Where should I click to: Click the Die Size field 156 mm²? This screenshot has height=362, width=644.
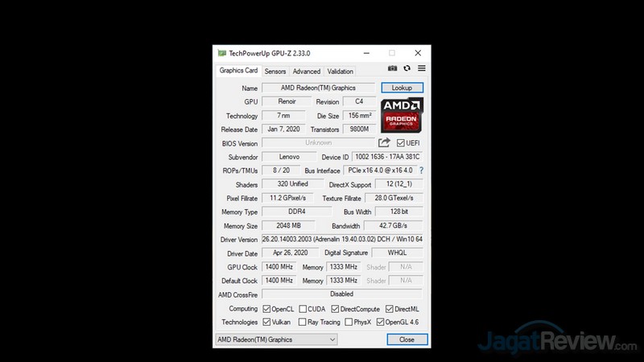point(359,115)
